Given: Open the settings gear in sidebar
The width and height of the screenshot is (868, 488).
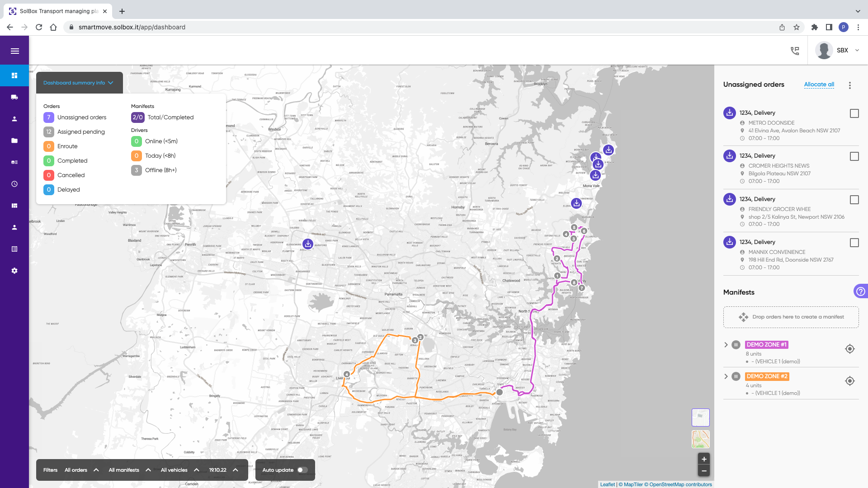Looking at the screenshot, I should pyautogui.click(x=14, y=271).
